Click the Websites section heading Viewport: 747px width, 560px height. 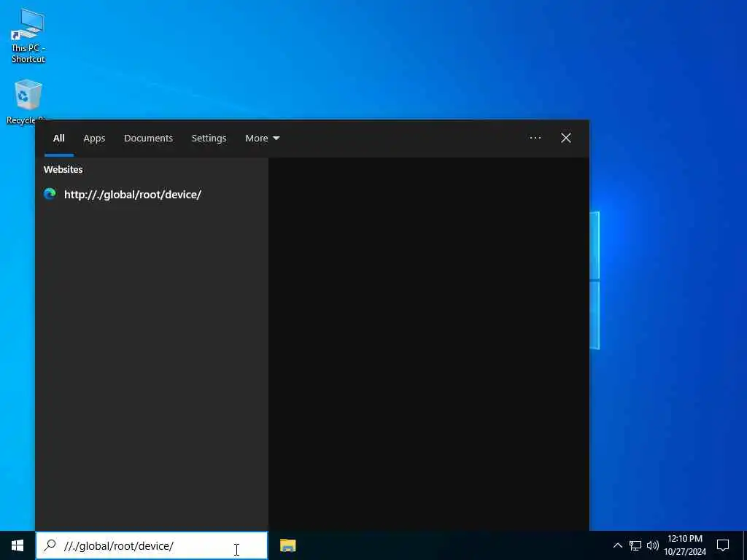pyautogui.click(x=63, y=169)
